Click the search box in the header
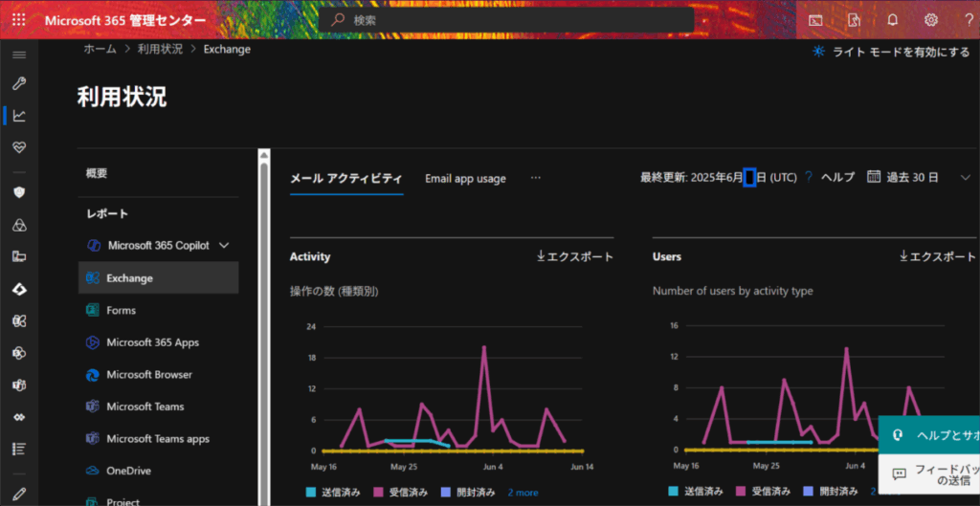 [x=506, y=20]
